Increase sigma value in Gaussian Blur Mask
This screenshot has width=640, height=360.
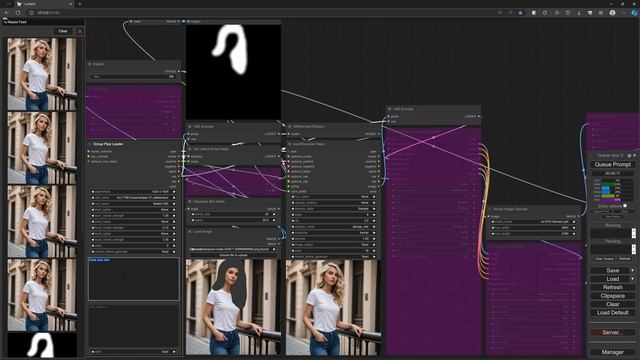tap(274, 220)
